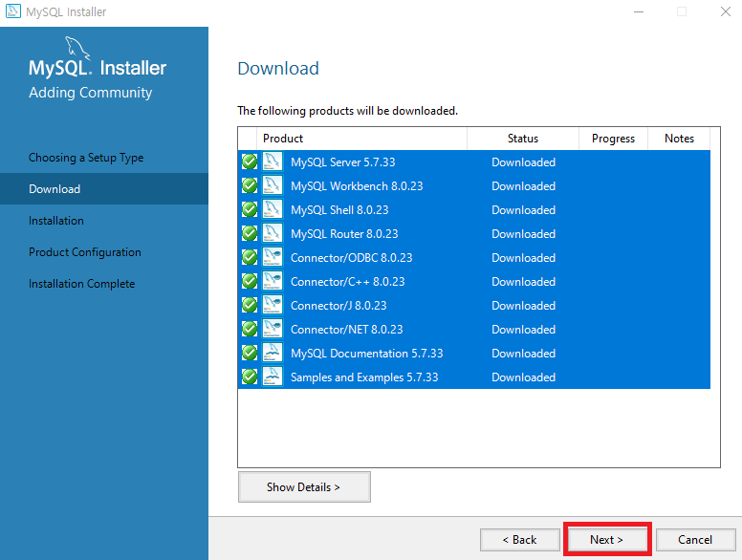Click green checkmark beside MySQL Server 5.7.33
The image size is (742, 560).
250,162
